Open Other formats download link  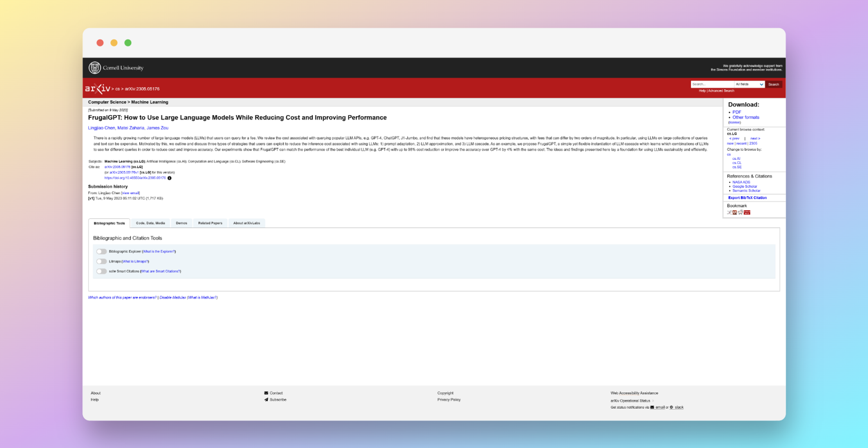(x=746, y=117)
